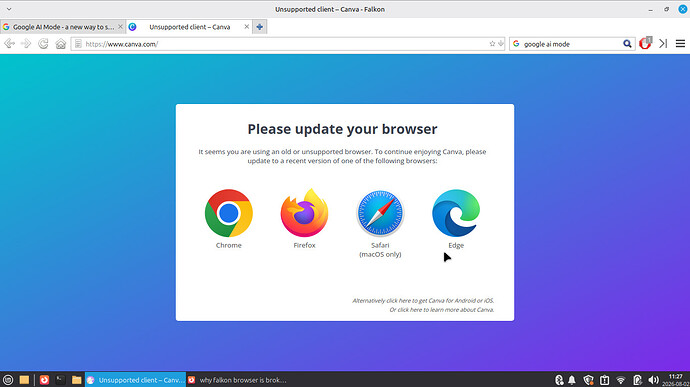Open the security shield tray icon
The height and width of the screenshot is (387, 690).
click(588, 380)
